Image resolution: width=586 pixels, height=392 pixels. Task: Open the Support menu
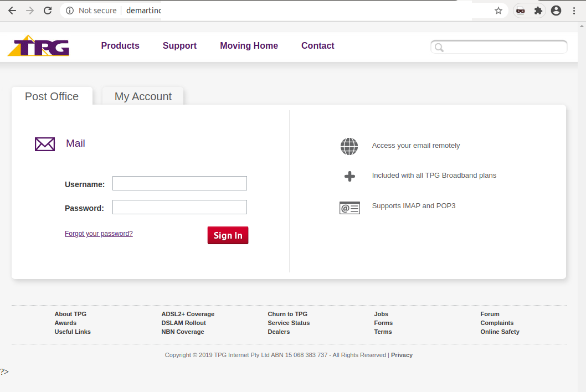pos(179,46)
